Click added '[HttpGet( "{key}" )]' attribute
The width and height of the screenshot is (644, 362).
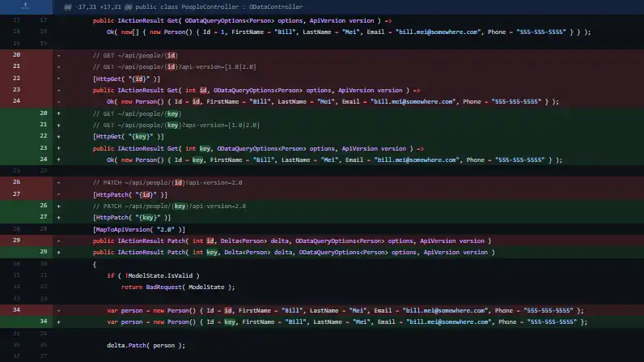tap(128, 137)
